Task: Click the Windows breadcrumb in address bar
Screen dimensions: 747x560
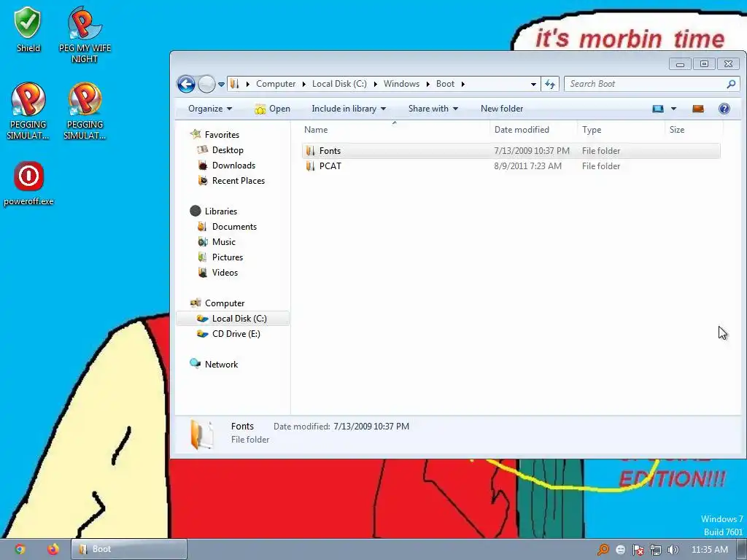Action: tap(401, 84)
